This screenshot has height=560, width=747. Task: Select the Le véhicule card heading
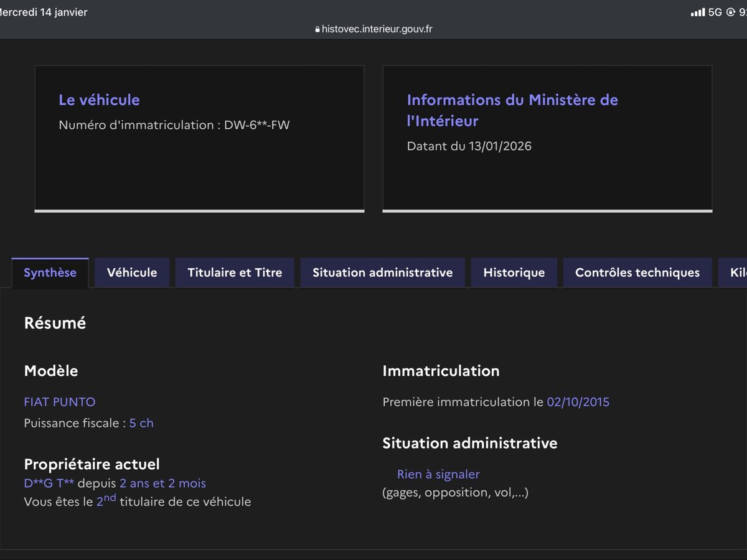[99, 100]
